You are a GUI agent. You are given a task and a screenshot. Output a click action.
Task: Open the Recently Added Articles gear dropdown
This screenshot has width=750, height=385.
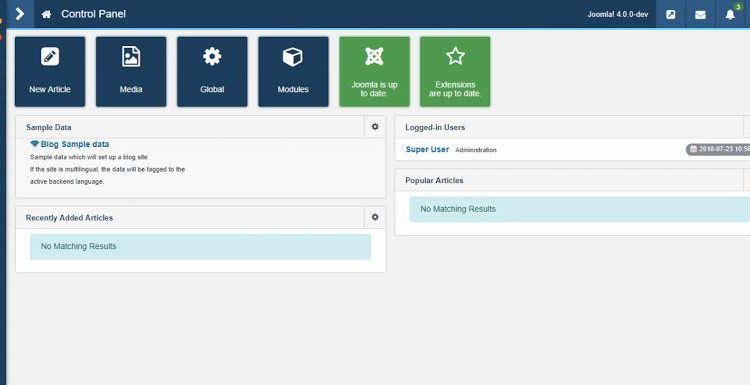[375, 217]
